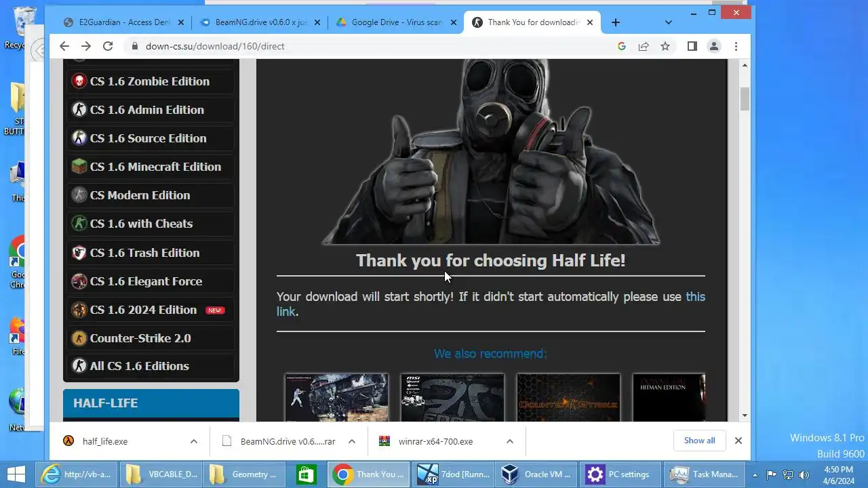Select the Thank You for downloading tab
868x488 pixels.
click(532, 22)
